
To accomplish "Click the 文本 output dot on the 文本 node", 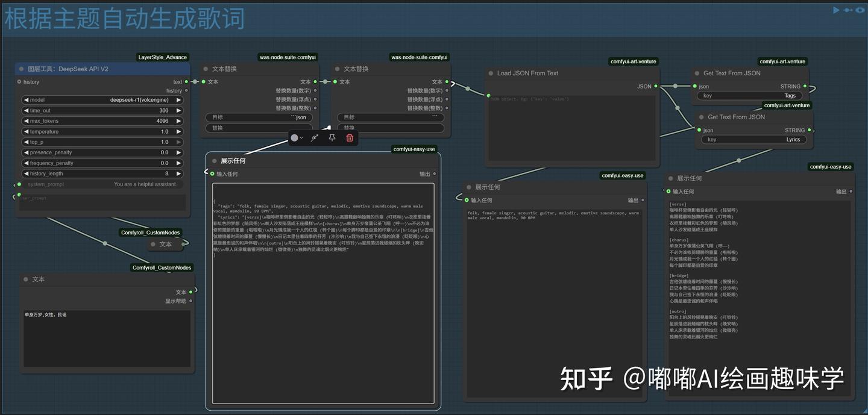I will [190, 292].
